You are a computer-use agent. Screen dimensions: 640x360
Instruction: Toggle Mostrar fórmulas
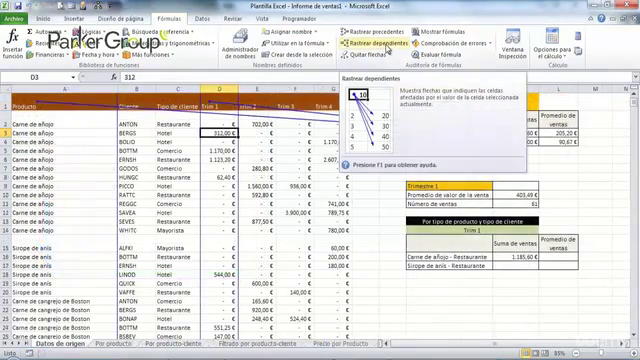tap(438, 31)
